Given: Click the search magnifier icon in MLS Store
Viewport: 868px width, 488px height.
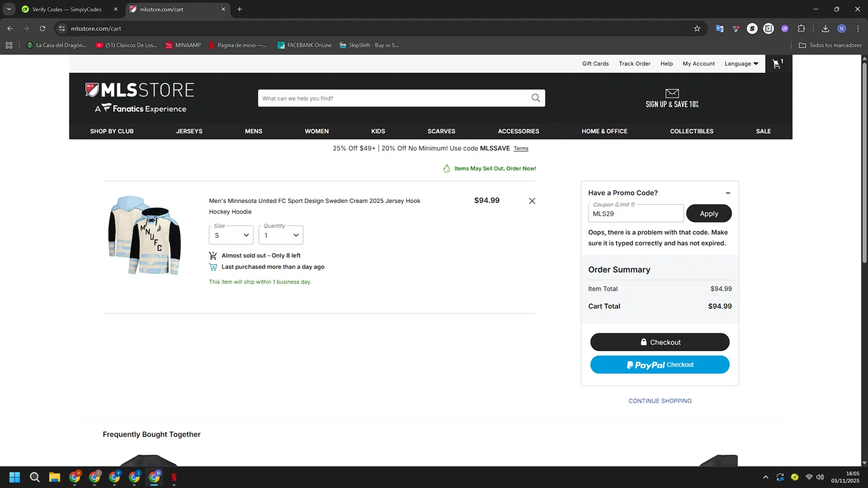Looking at the screenshot, I should (x=536, y=98).
